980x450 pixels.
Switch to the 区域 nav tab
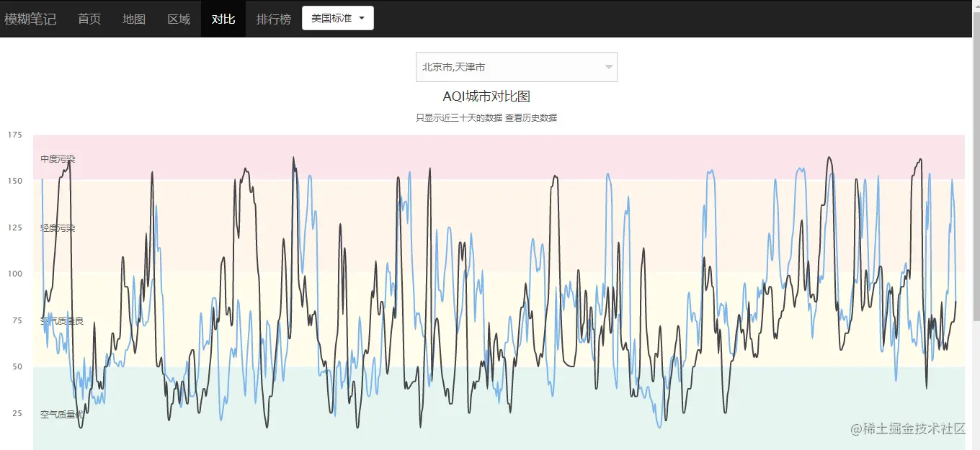pyautogui.click(x=179, y=19)
